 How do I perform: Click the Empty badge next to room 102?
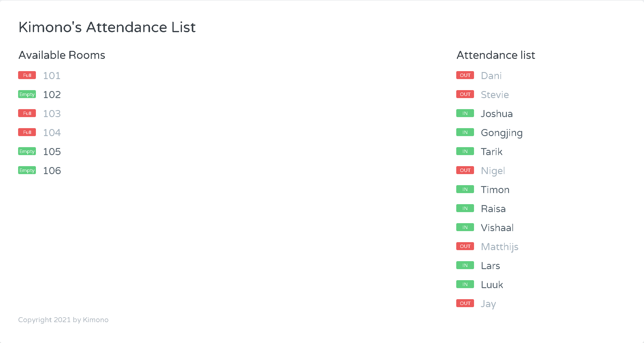[27, 94]
